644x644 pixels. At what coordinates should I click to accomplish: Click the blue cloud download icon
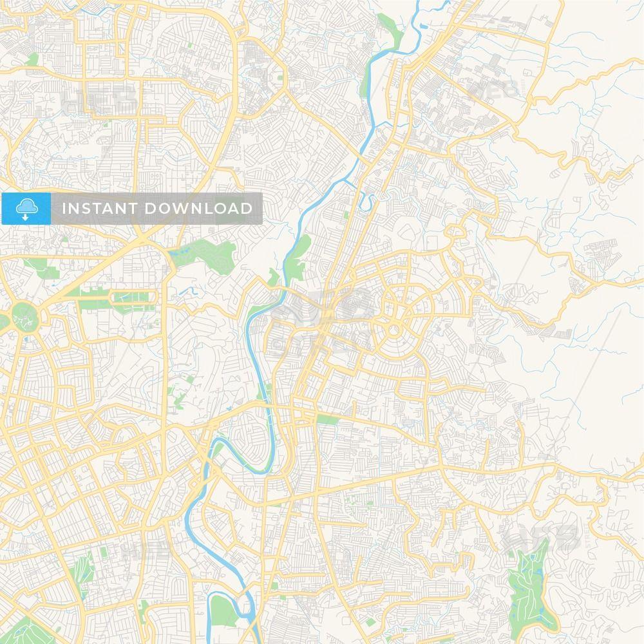click(26, 209)
